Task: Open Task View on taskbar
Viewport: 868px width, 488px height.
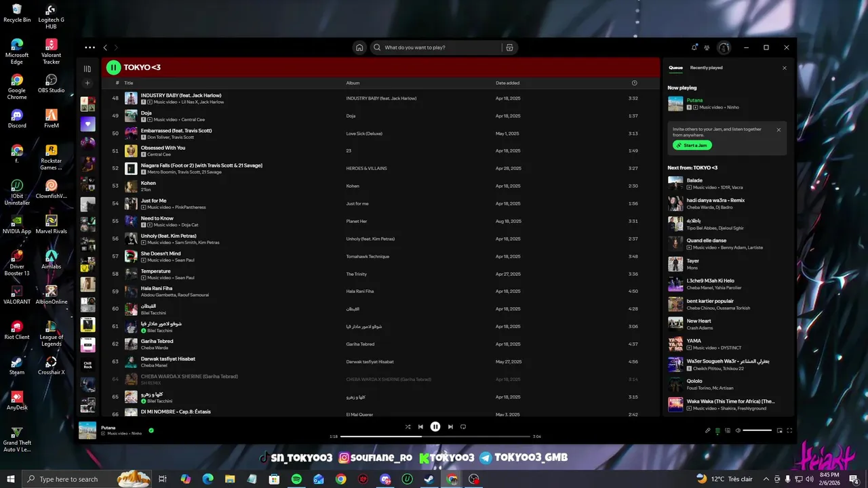Action: tap(163, 479)
